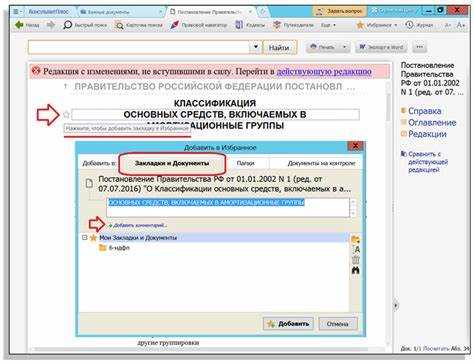Close the Добавить в Избранное dialog

click(356, 146)
